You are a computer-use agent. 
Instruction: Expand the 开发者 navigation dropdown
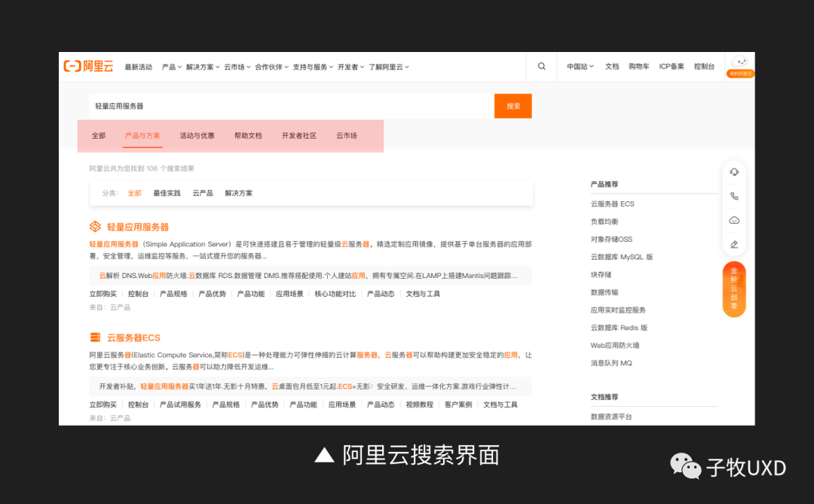click(x=351, y=67)
